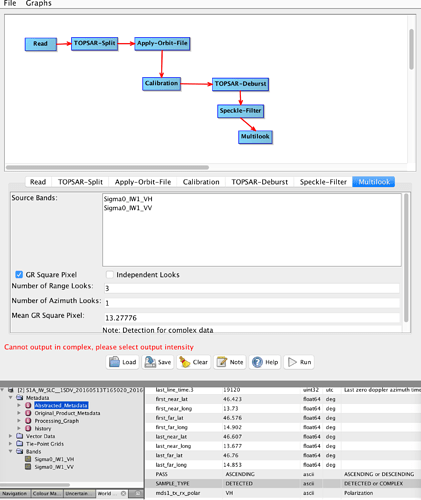
Task: Open the Uncertainty panel tab
Action: pyautogui.click(x=79, y=493)
